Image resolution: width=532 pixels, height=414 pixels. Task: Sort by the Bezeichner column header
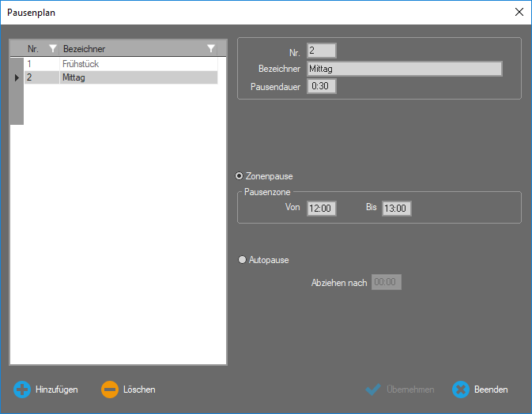point(126,49)
